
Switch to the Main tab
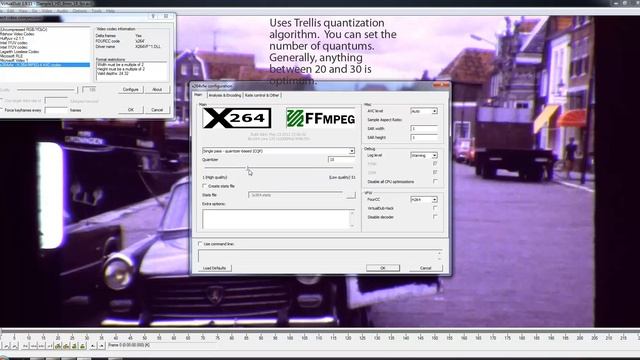(x=198, y=95)
